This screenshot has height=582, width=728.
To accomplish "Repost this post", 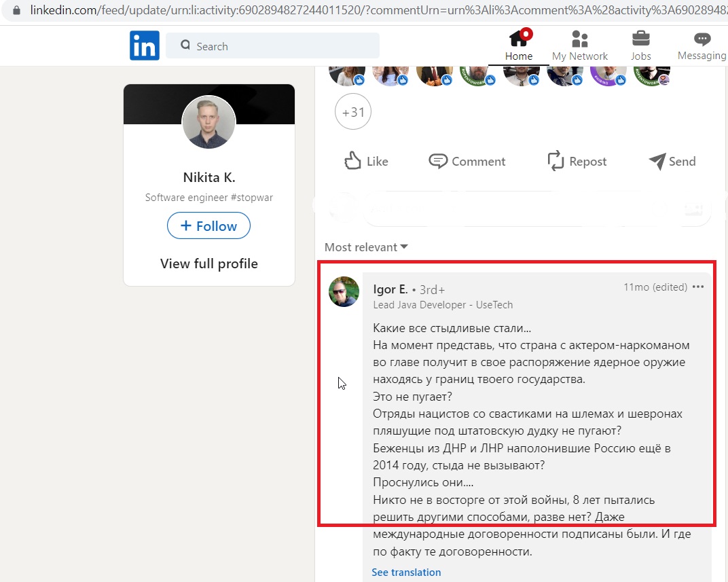I will [577, 161].
